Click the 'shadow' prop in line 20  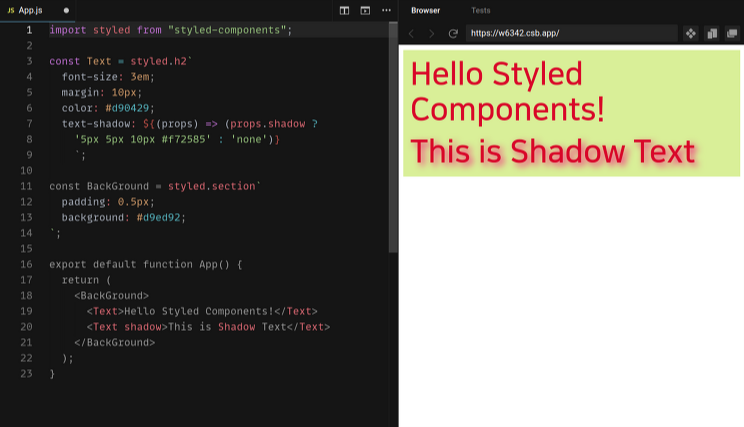143,327
